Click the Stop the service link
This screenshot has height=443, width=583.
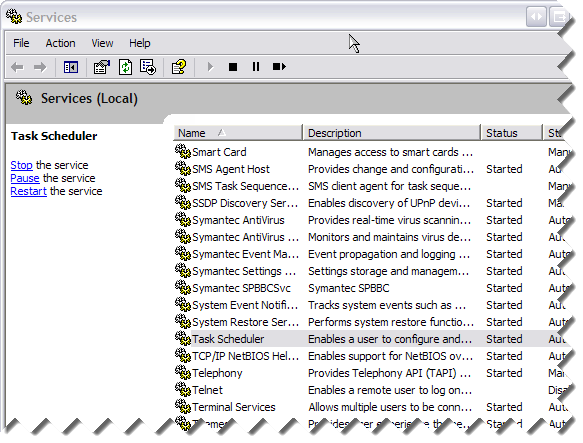pos(22,165)
